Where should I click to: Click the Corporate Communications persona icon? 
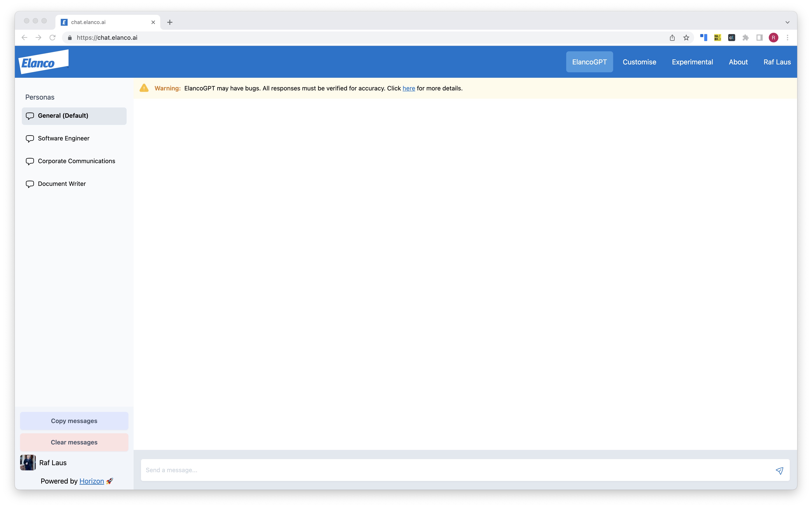[x=30, y=161]
